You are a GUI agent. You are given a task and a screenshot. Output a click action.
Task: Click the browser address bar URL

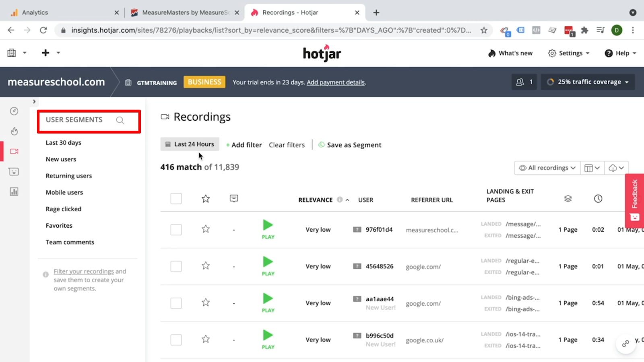point(271,30)
